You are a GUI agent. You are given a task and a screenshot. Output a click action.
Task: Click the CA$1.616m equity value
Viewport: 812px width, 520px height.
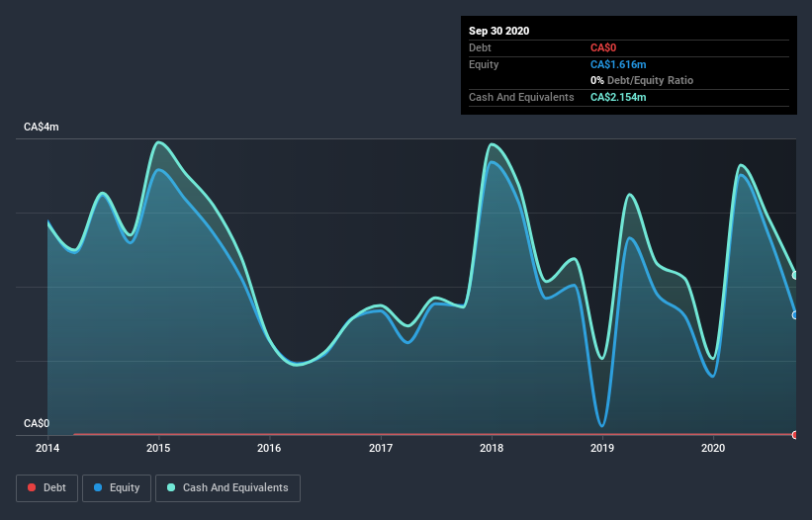(618, 64)
